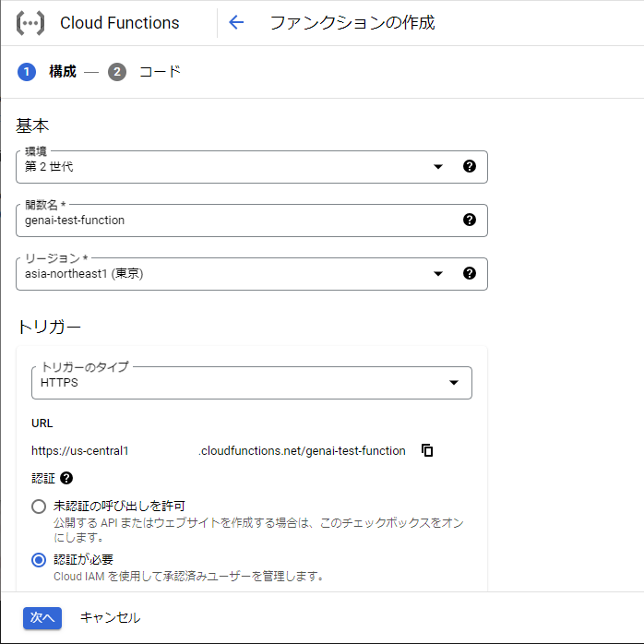The image size is (644, 644).
Task: Select step 1 構成 circle icon
Action: point(27,72)
